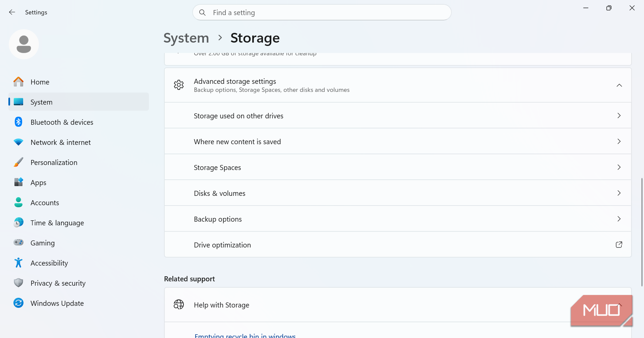644x338 pixels.
Task: Click the vertical scrollbar thumb
Action: [642, 232]
